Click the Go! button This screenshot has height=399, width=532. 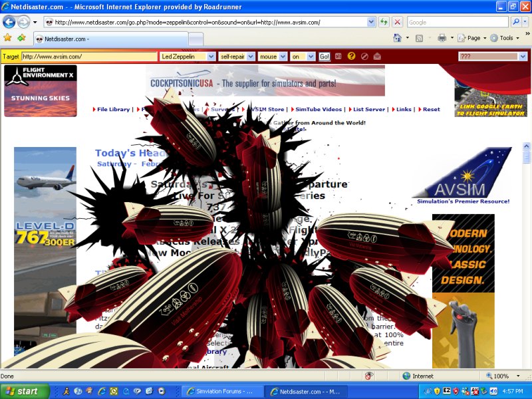pyautogui.click(x=324, y=57)
